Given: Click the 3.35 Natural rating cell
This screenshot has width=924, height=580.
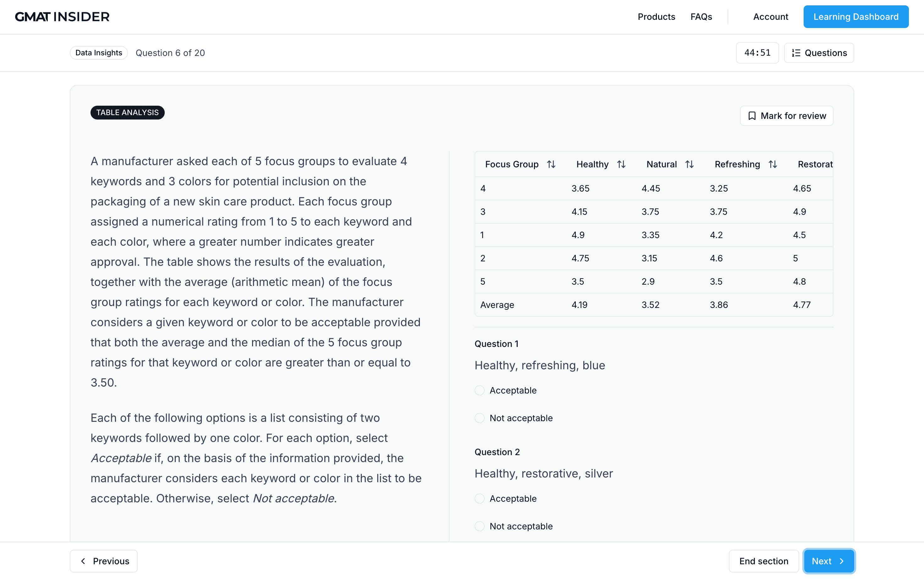Looking at the screenshot, I should tap(650, 235).
